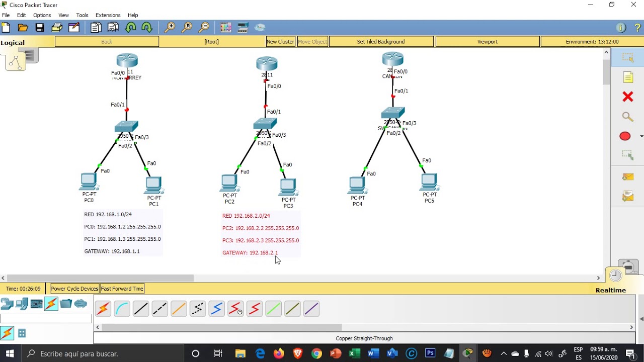Click the New file icon
The width and height of the screenshot is (644, 362).
tap(6, 28)
